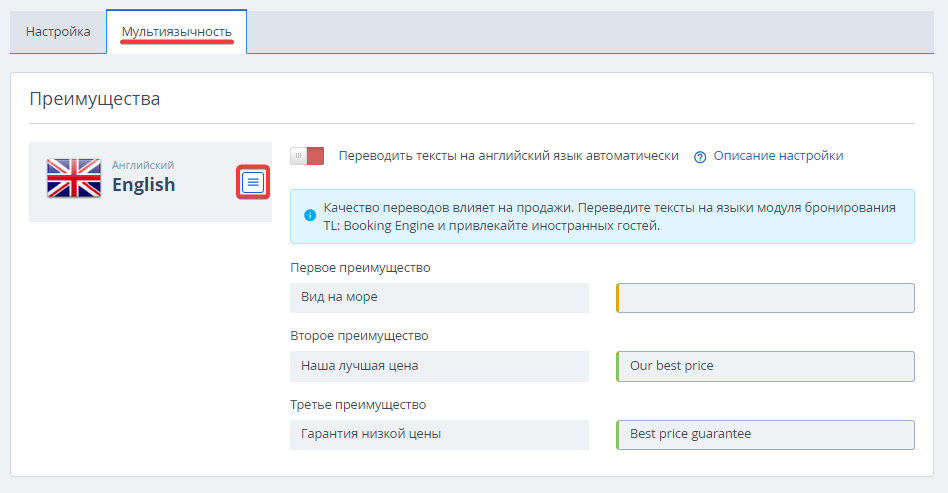Click the 'Первое преимущество' label
Image resolution: width=948 pixels, height=493 pixels.
click(360, 267)
